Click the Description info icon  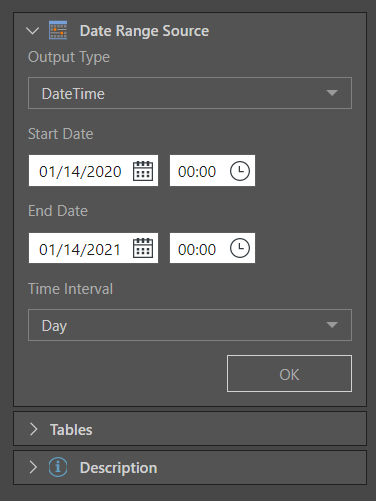tap(58, 467)
